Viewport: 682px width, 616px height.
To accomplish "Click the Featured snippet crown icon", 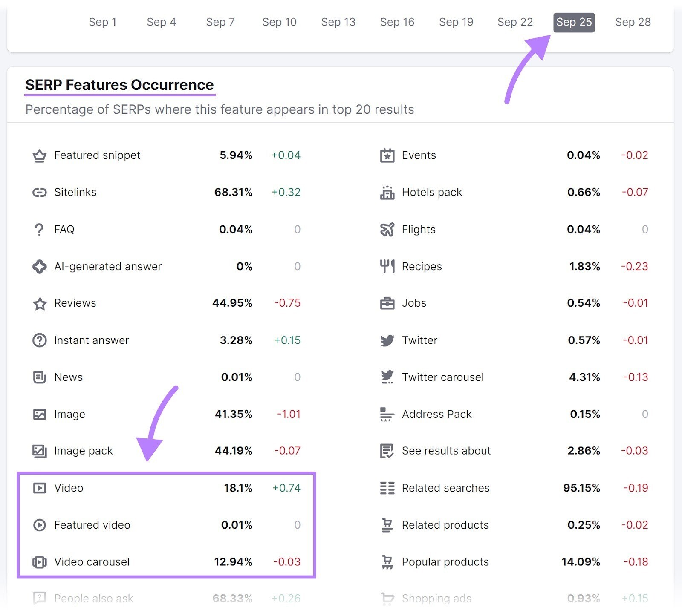I will pyautogui.click(x=39, y=155).
